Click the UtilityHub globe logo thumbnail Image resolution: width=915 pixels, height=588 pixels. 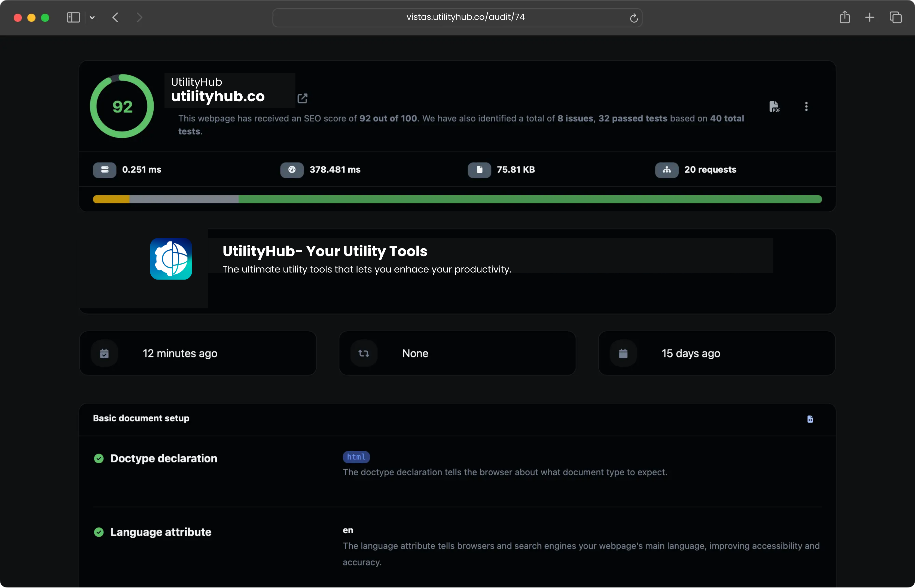(171, 259)
